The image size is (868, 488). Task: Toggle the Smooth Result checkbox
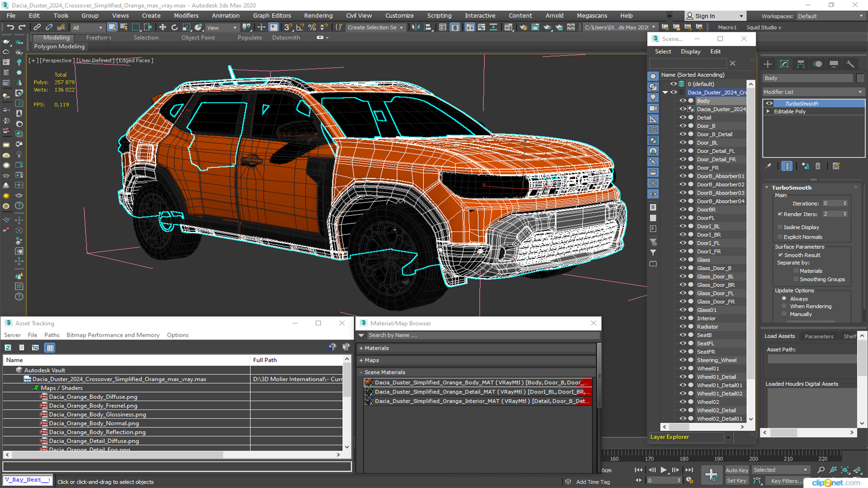pyautogui.click(x=780, y=255)
